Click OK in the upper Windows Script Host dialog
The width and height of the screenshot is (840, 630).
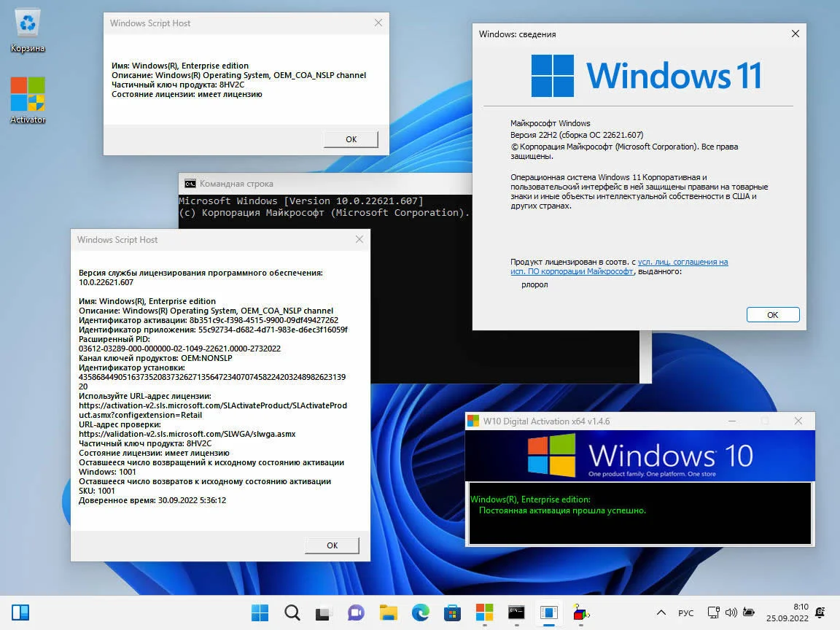pos(351,139)
